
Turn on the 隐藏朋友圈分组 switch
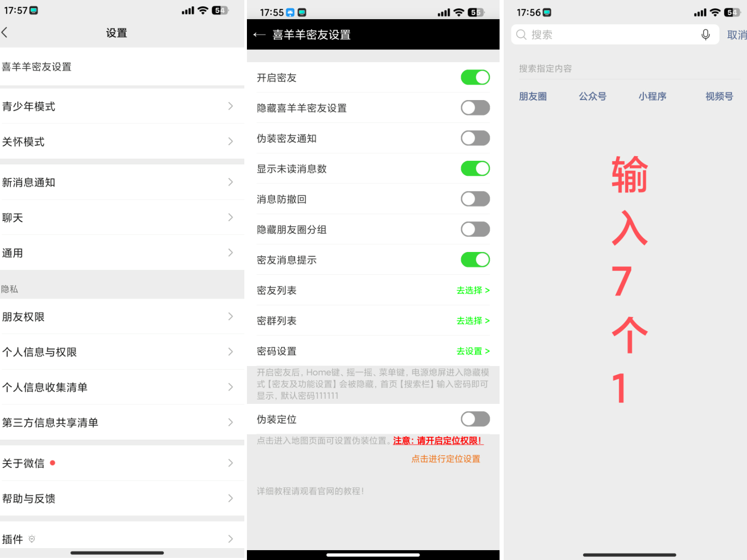point(475,229)
